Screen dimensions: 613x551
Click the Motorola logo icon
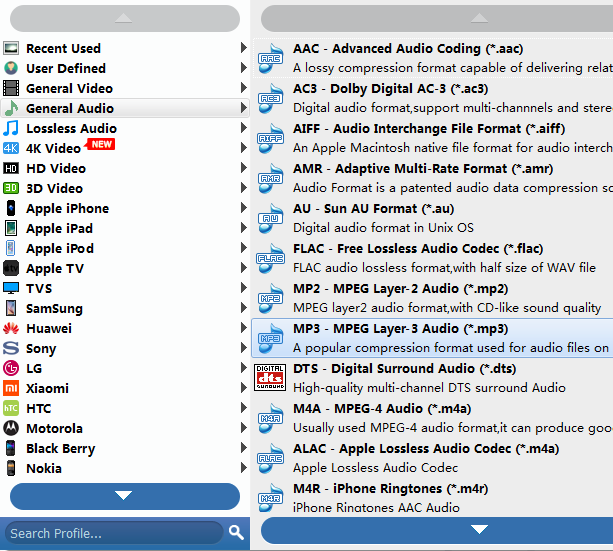[x=11, y=428]
